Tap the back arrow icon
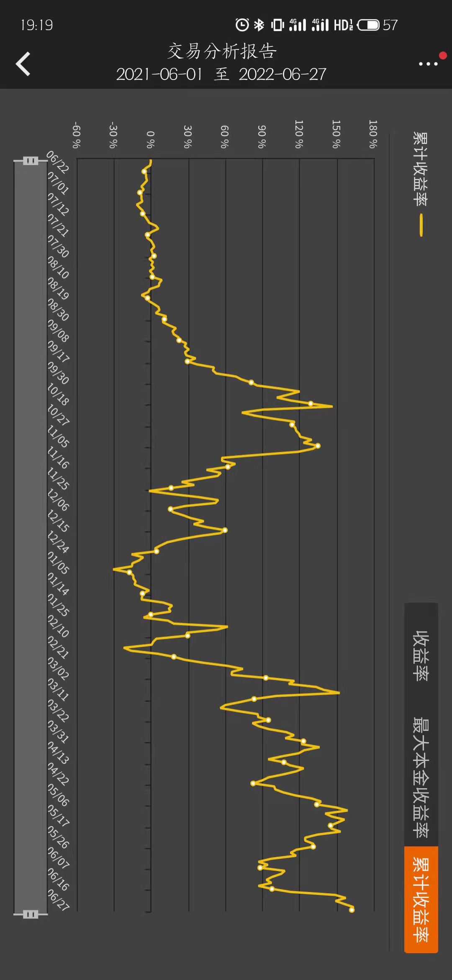Viewport: 452px width, 980px height. click(23, 64)
